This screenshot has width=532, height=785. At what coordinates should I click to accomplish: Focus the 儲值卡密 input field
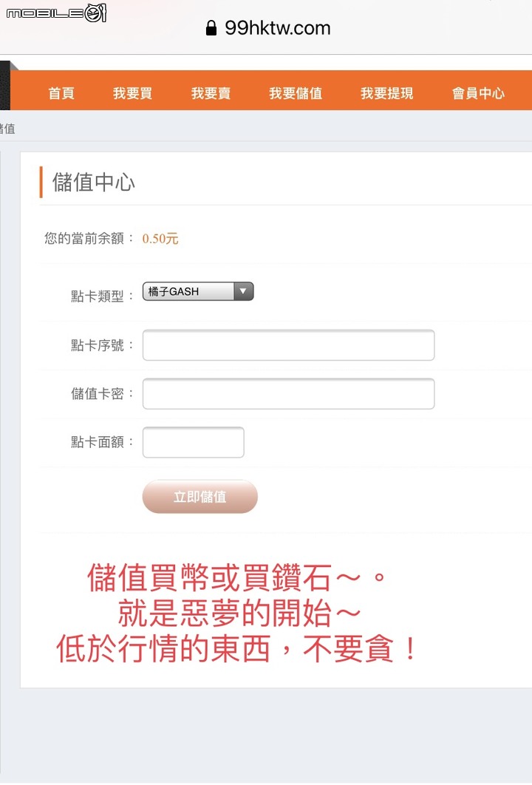288,393
